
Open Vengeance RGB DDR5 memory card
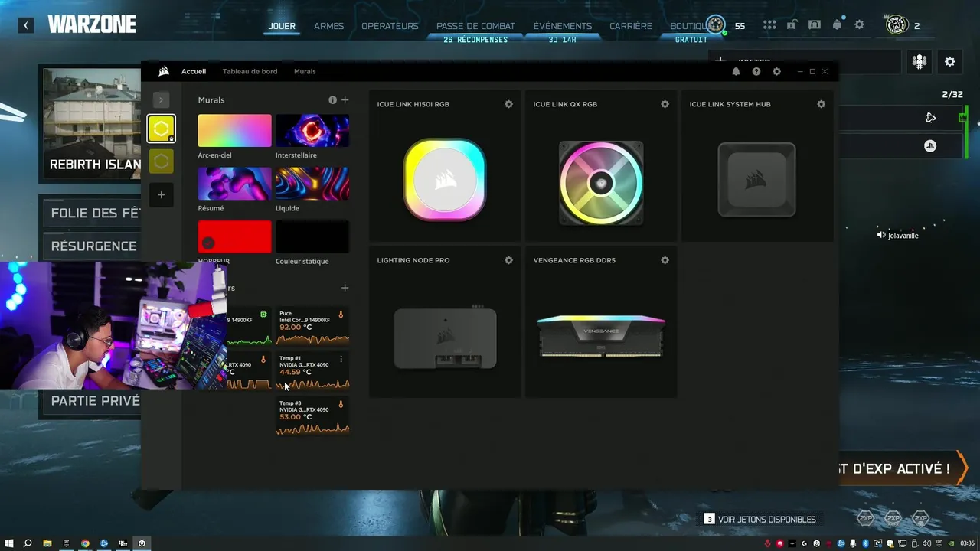(x=601, y=322)
